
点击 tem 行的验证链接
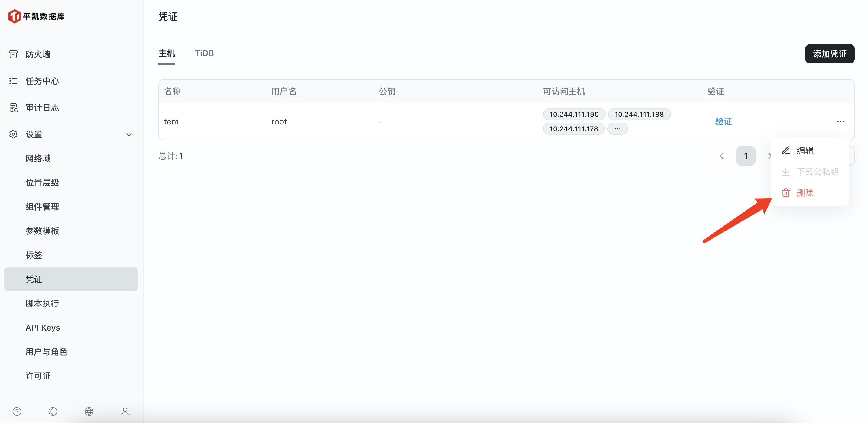coord(724,121)
